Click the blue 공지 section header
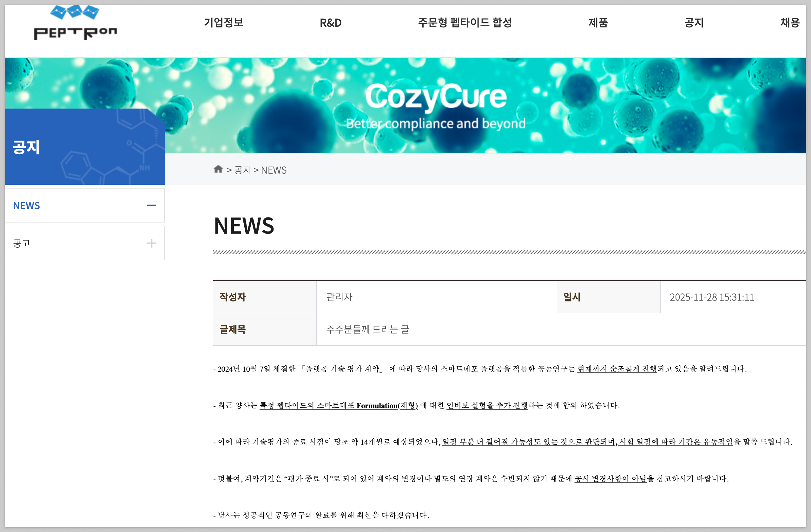This screenshot has height=532, width=811. (x=27, y=147)
